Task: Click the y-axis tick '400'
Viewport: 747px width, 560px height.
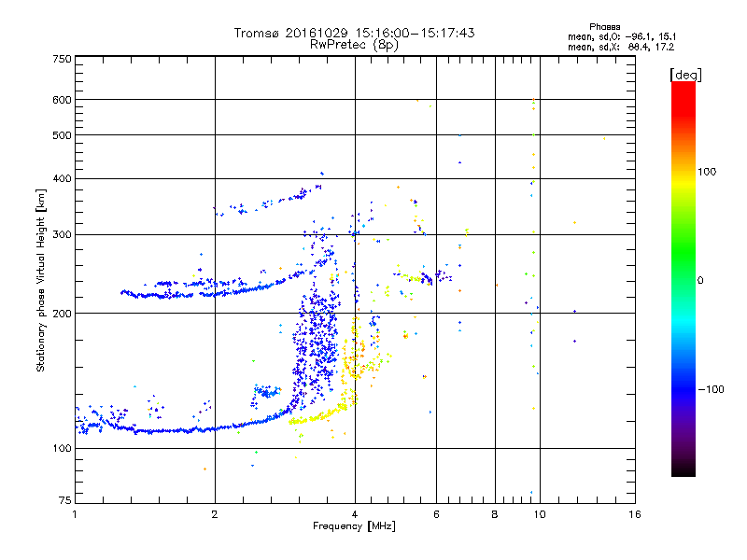Action: point(63,178)
